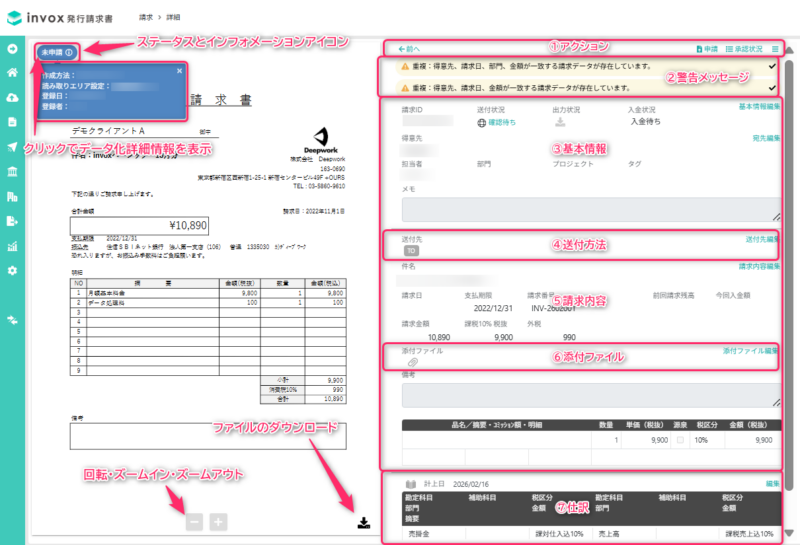The height and width of the screenshot is (545, 800).
Task: Open the paper-plane send sidebar icon
Action: click(12, 146)
